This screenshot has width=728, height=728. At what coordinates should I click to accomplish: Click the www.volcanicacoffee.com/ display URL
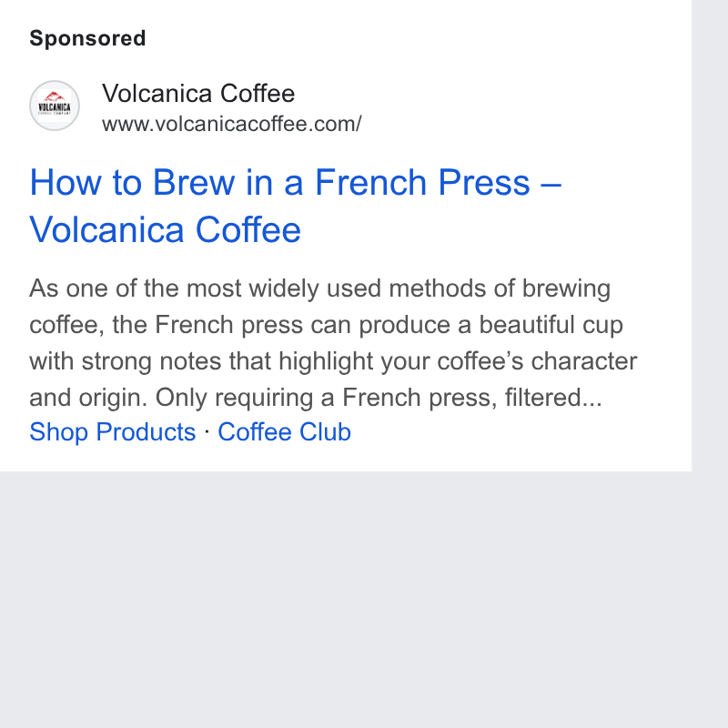pyautogui.click(x=232, y=124)
